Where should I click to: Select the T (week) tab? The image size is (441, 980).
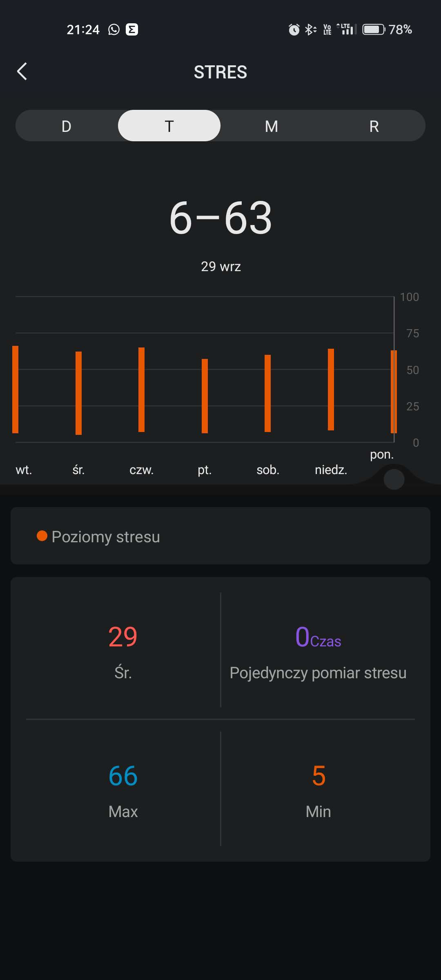coord(169,126)
